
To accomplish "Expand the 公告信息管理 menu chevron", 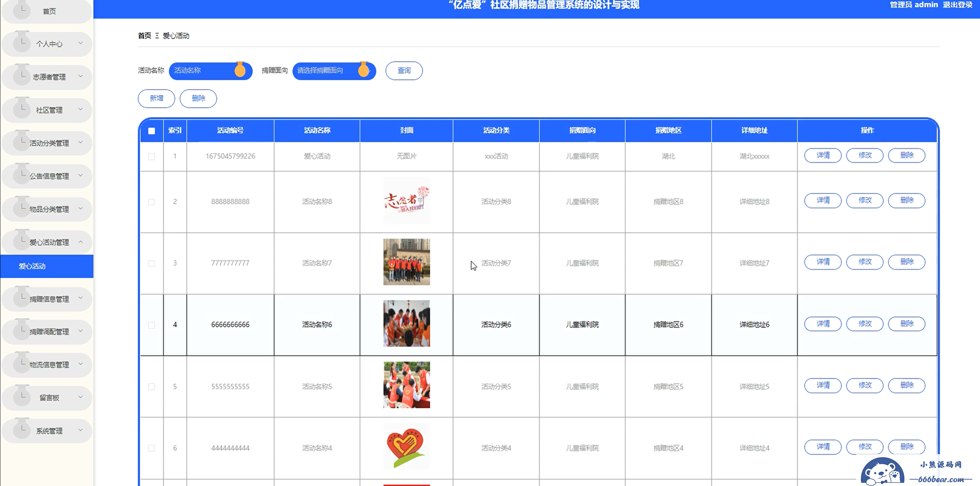I will click(81, 175).
